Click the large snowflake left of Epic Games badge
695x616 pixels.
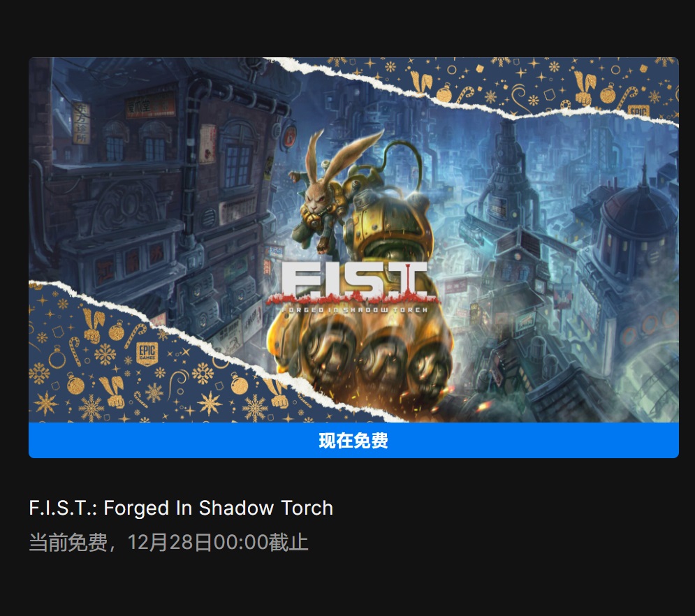tap(105, 354)
